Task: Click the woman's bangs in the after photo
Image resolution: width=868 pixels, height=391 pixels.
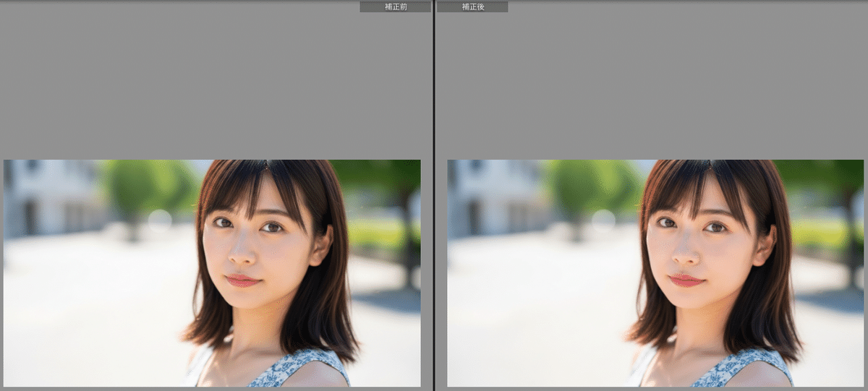Action: coord(694,189)
